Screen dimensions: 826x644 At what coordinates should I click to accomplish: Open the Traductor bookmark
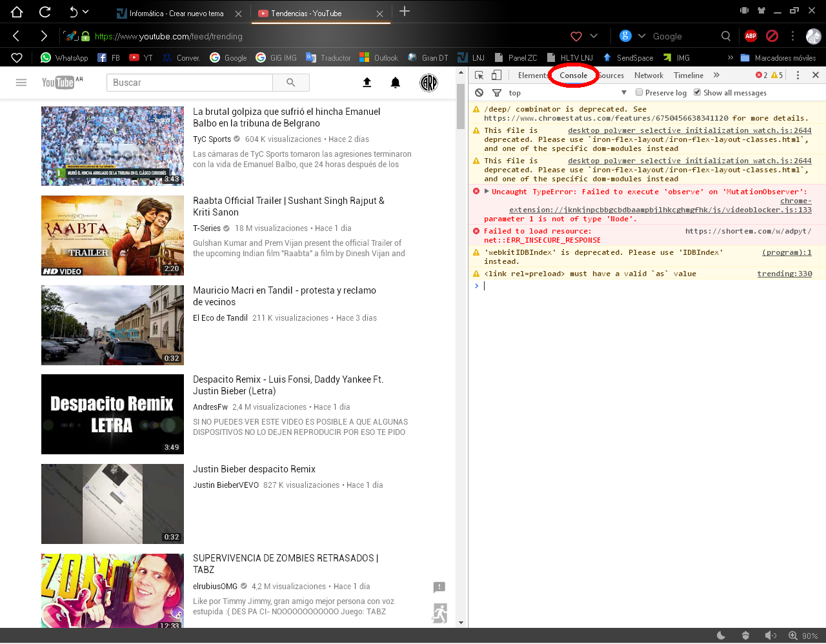[x=328, y=57]
